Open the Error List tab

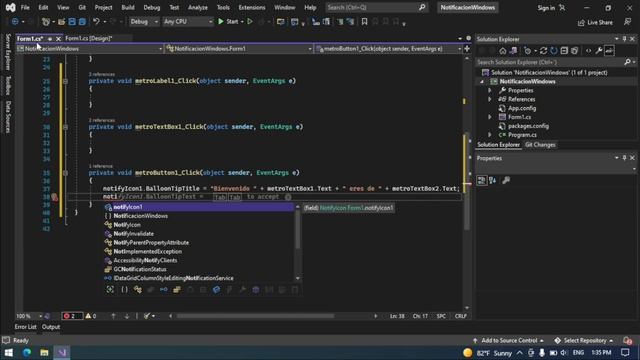(25, 327)
